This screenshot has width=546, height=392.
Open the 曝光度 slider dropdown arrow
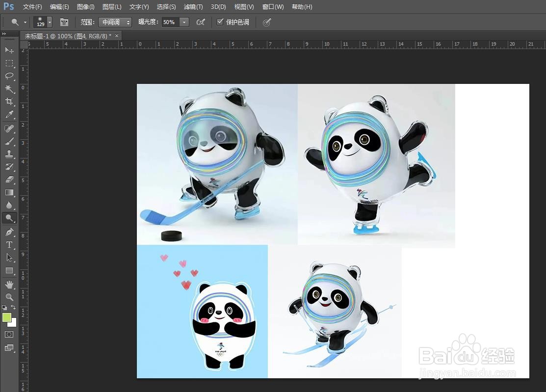(x=184, y=22)
